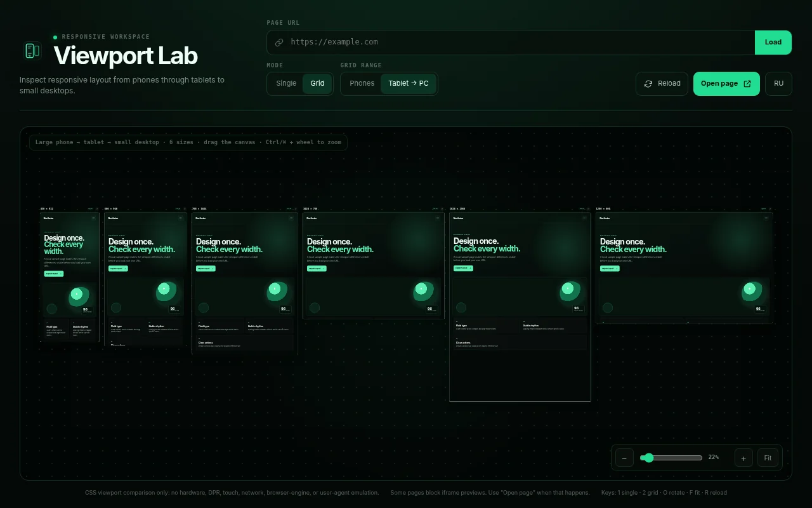Adjust the canvas zoom slider
812x508 pixels.
[x=671, y=458]
